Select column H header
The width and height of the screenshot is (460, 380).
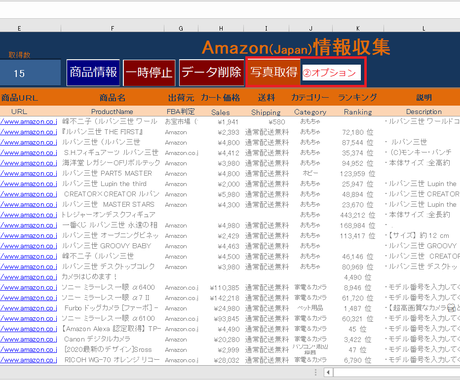[x=221, y=29]
